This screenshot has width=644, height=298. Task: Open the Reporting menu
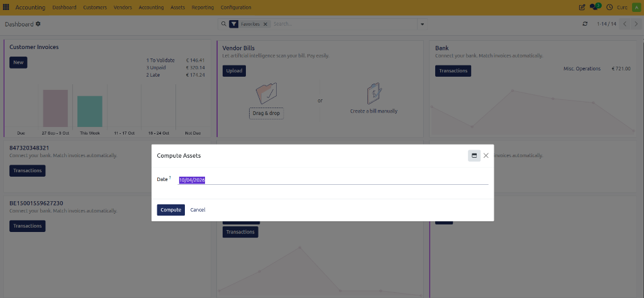point(203,8)
